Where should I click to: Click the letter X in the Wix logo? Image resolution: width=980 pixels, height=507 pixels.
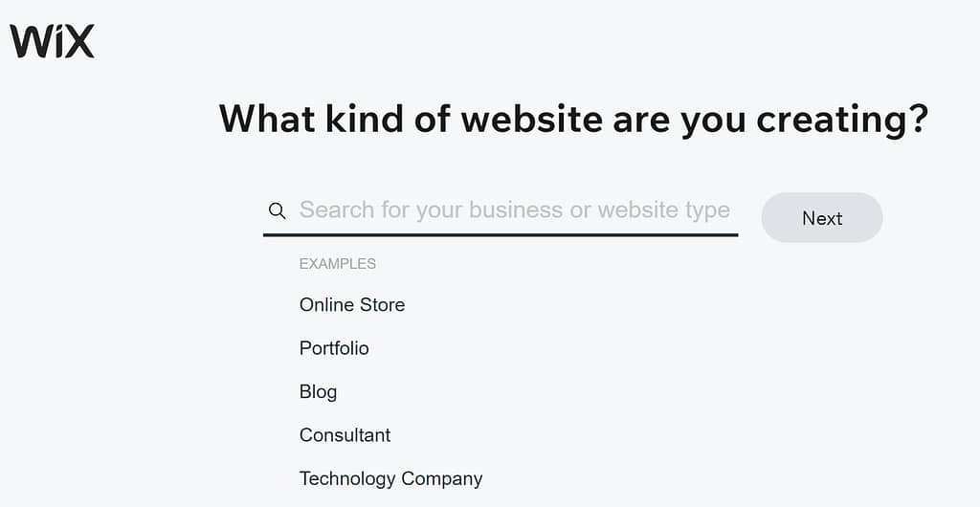point(80,42)
